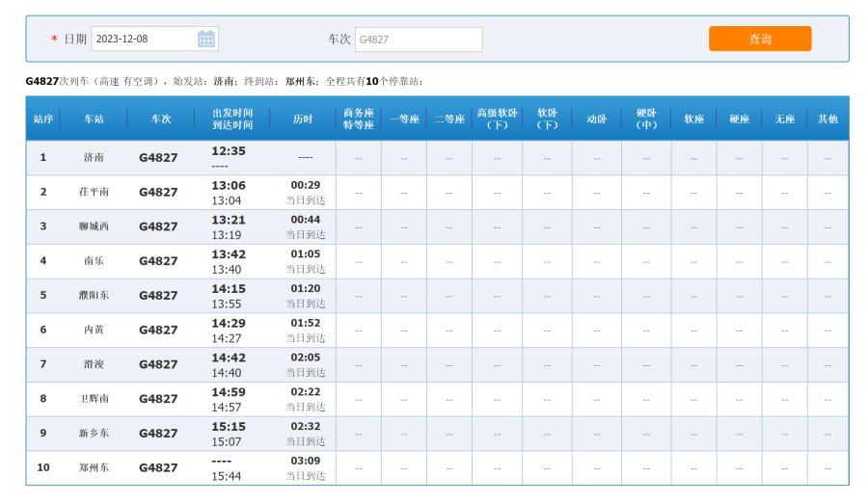The image size is (868, 503).
Task: Click the 14:29 departure time for 内黄
Action: [229, 323]
